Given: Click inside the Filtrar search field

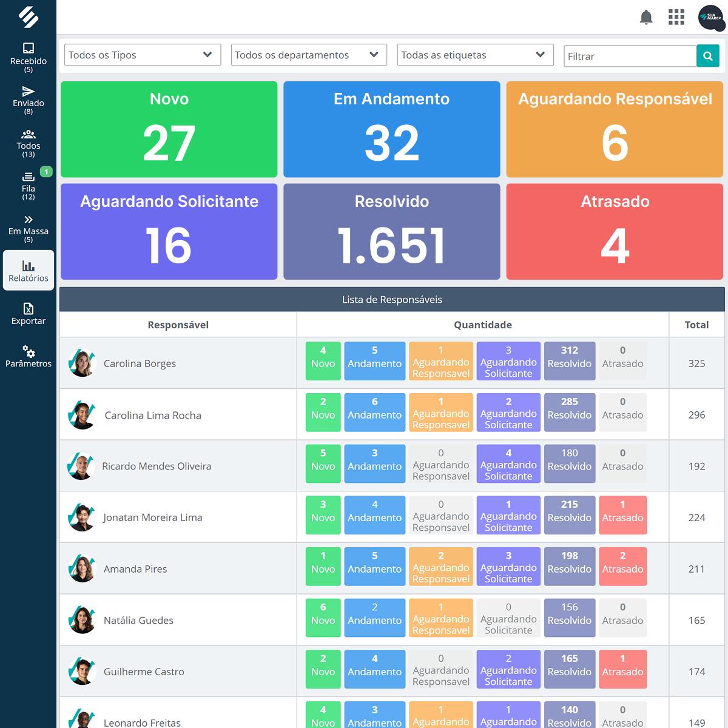Looking at the screenshot, I should tap(630, 56).
